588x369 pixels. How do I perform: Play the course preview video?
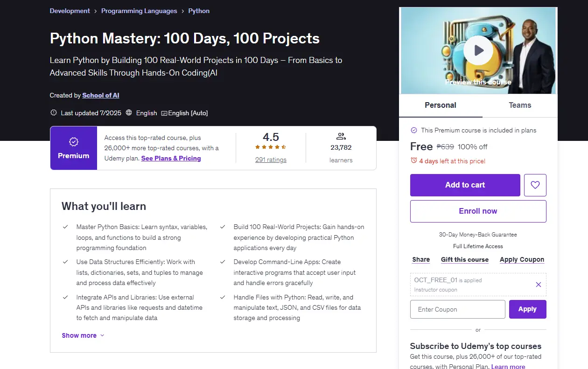(x=478, y=50)
